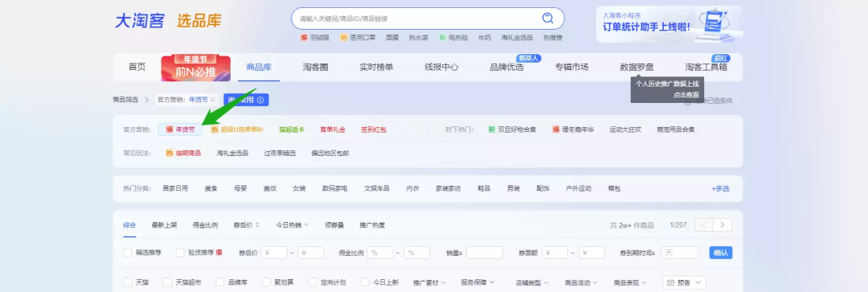Open 淘客工具箱 nav tab
The height and width of the screenshot is (292, 868).
(706, 67)
